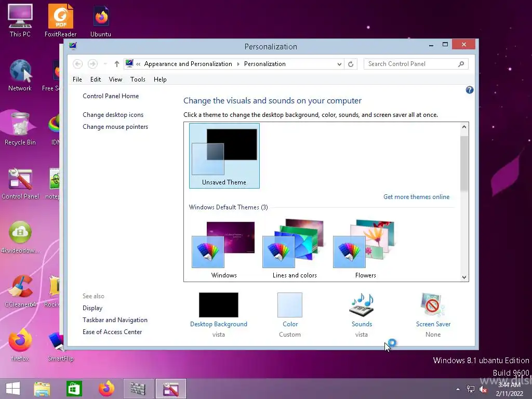Open the File menu

pyautogui.click(x=77, y=79)
